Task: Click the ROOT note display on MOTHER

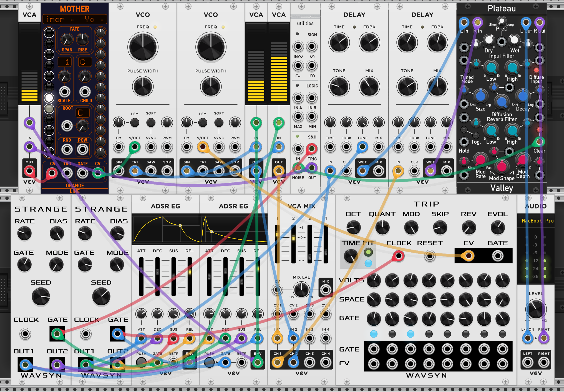Action: click(82, 113)
